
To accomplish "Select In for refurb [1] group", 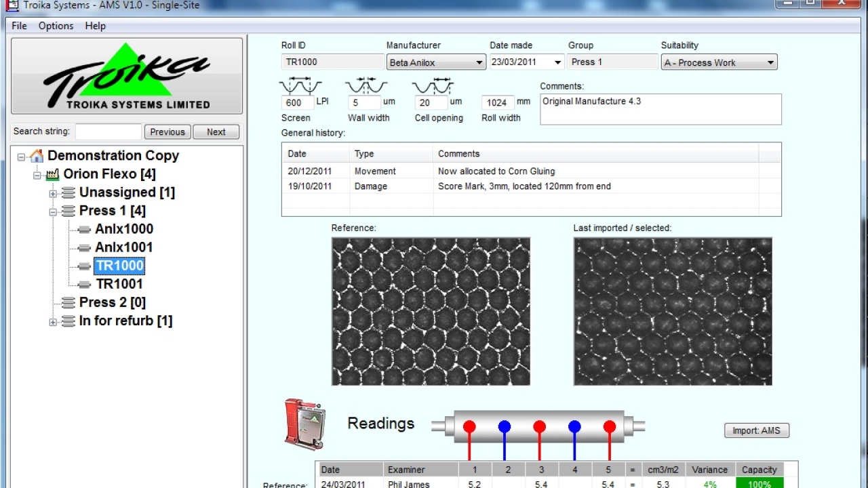I will click(126, 321).
